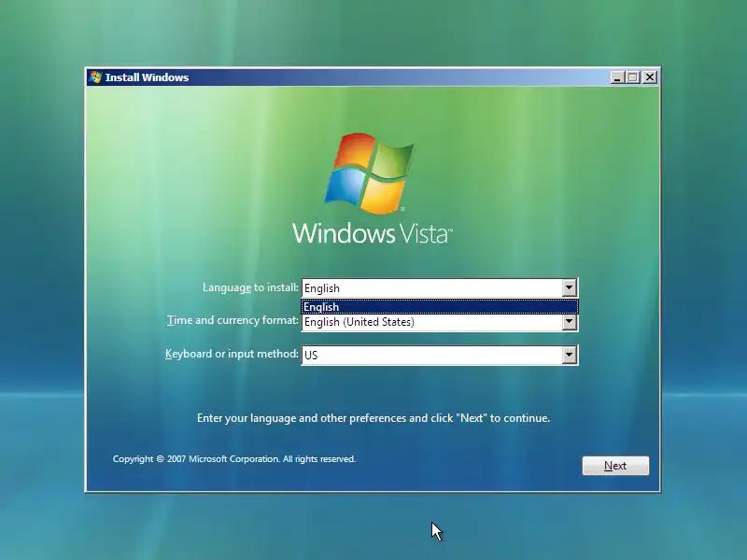Maximize the Install Windows window
The image size is (747, 560).
pos(633,77)
